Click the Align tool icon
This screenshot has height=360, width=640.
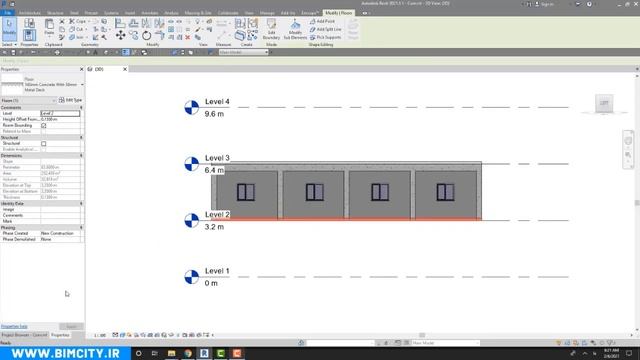pyautogui.click(x=120, y=23)
